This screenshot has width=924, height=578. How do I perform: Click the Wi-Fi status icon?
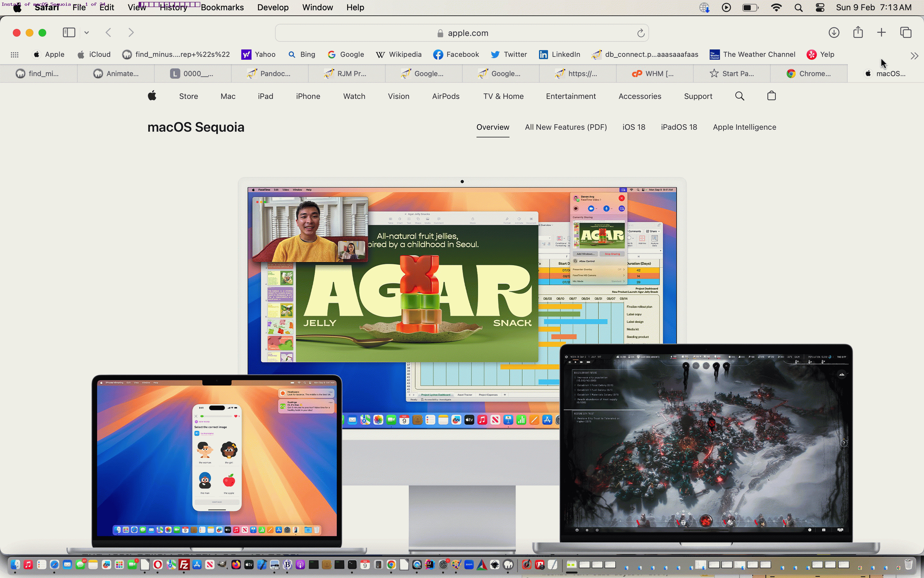coord(776,8)
